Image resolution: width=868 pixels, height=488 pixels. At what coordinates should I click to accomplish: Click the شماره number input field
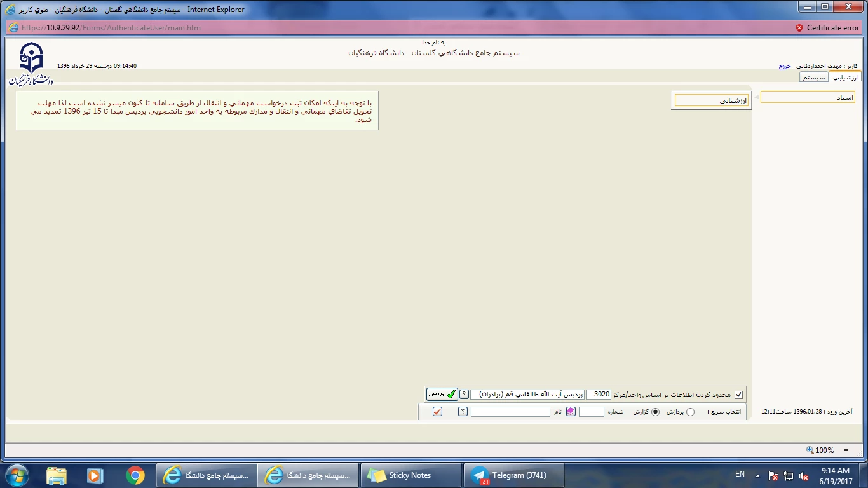(x=592, y=412)
